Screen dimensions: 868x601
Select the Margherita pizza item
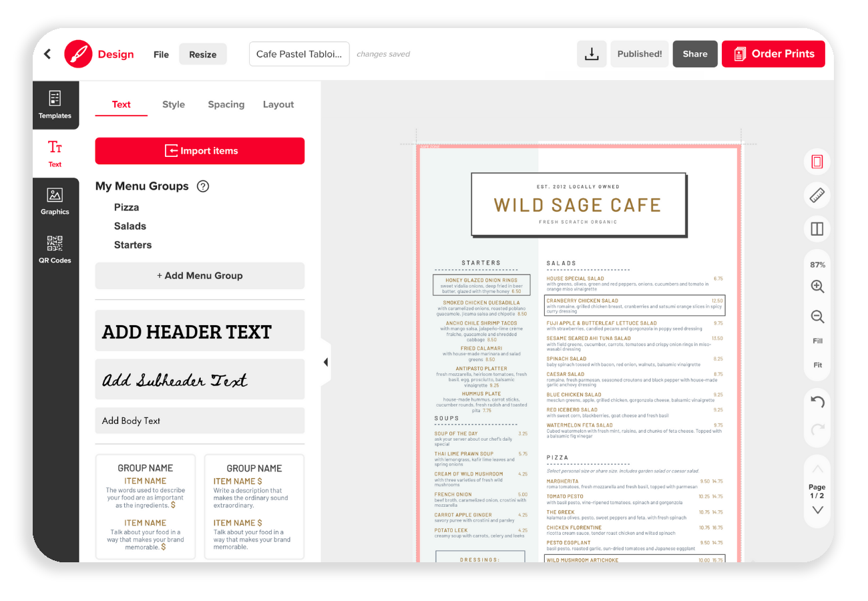click(x=635, y=484)
